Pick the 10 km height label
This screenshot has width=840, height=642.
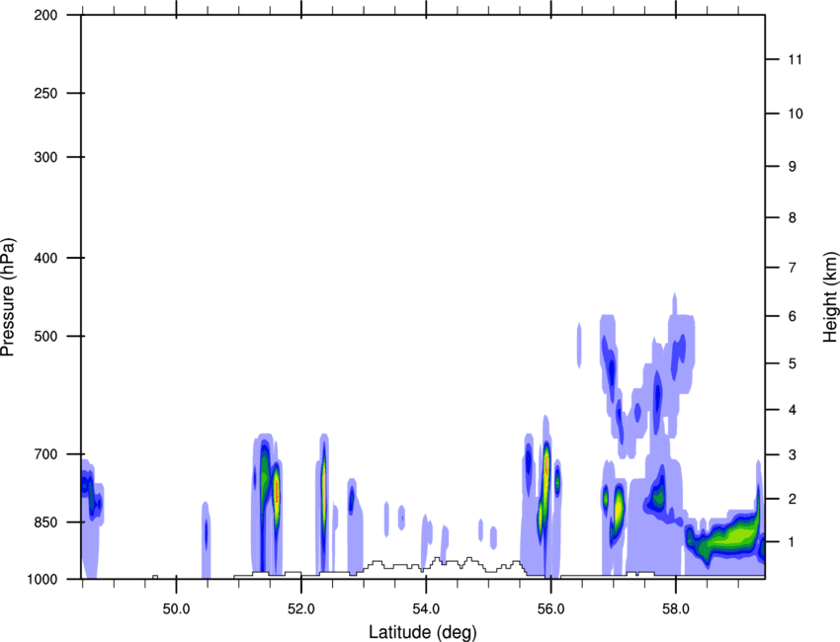point(795,114)
